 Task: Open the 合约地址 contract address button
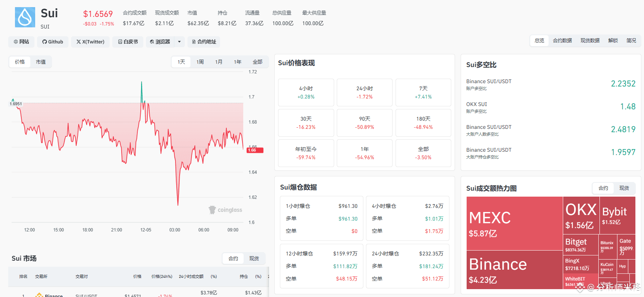tap(204, 42)
